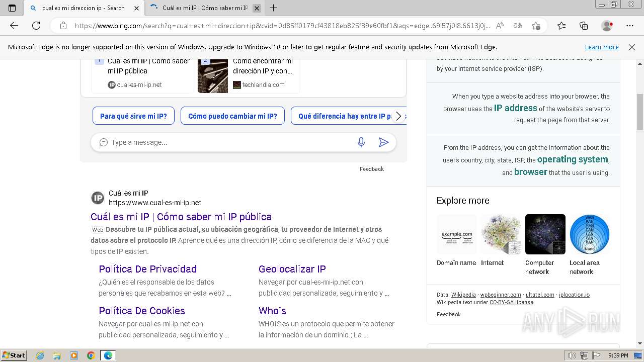Dismiss the Edge unsupported notification

tap(632, 47)
